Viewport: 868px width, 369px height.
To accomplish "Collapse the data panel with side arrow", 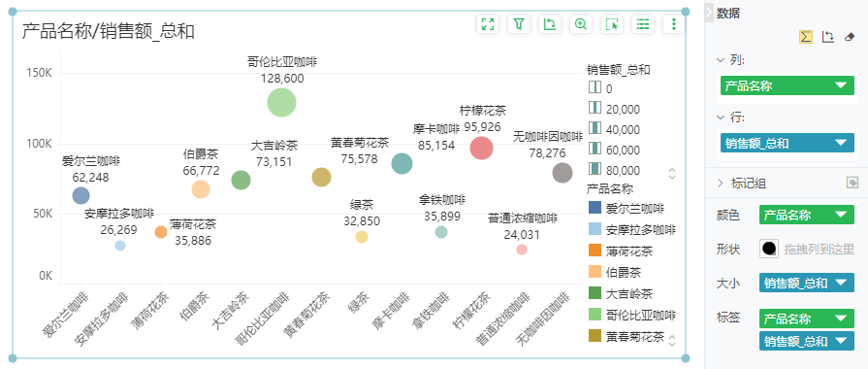I will 709,13.
